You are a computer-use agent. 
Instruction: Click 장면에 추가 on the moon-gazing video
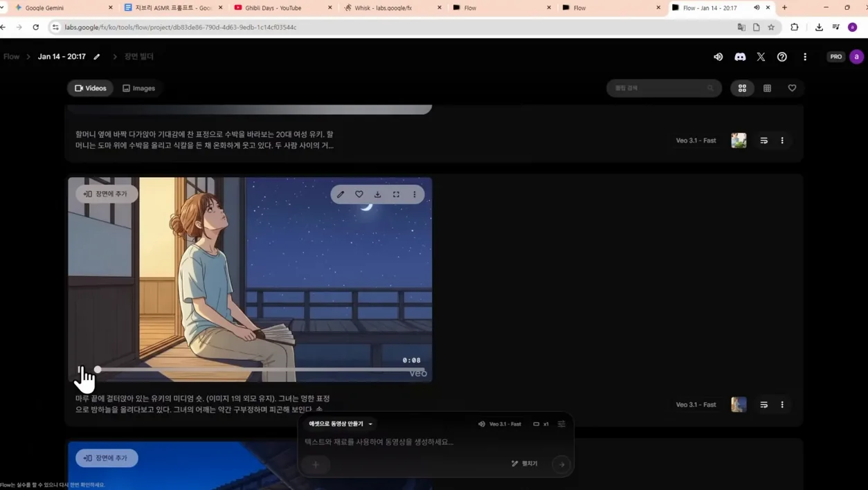click(x=106, y=194)
